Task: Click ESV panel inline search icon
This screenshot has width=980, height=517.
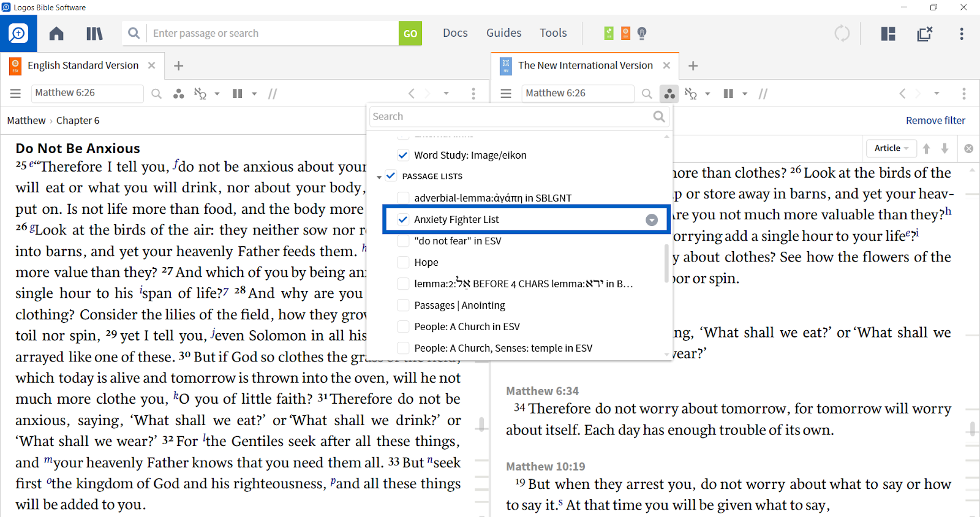Action: (157, 94)
